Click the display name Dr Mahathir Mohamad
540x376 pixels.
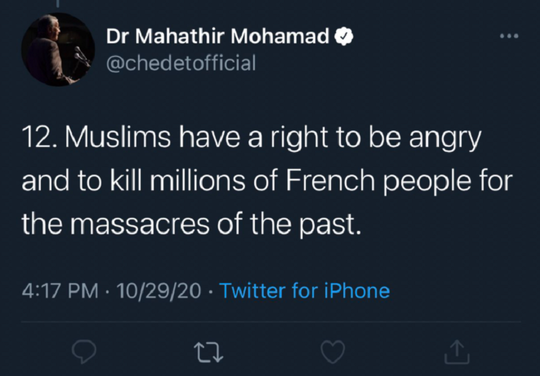(x=218, y=36)
